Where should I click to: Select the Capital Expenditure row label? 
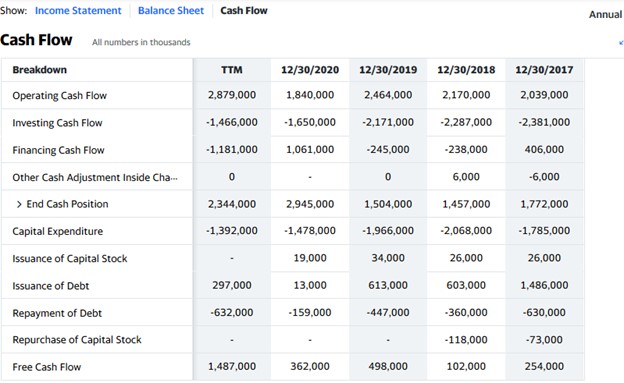(57, 231)
